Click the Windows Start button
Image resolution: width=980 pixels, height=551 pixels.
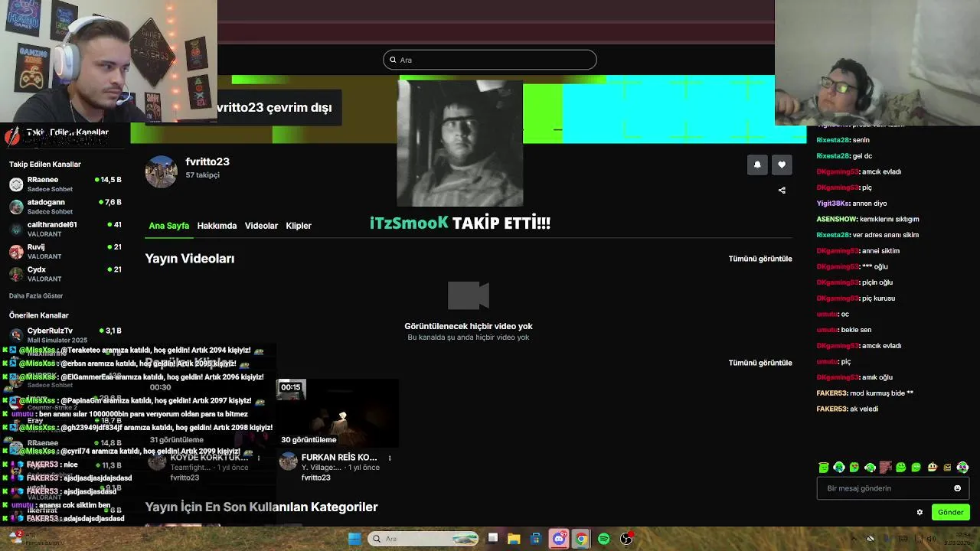click(354, 539)
